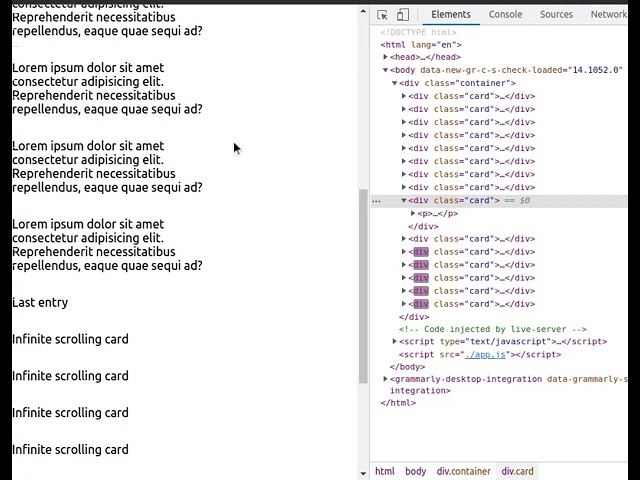Viewport: 640px width, 480px height.
Task: Expand the script type text/javascript node
Action: coord(395,341)
